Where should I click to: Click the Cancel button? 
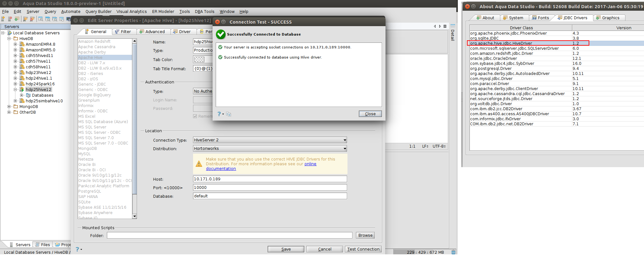325,249
